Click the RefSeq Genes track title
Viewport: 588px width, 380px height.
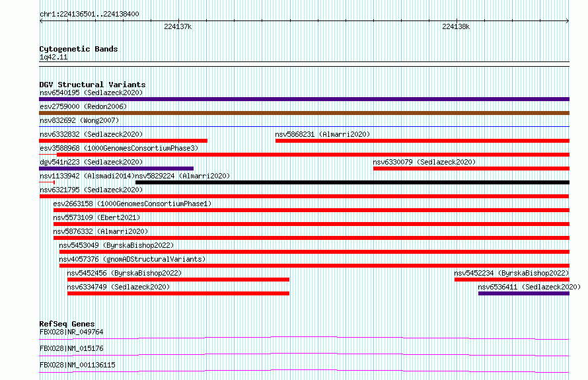[x=67, y=324]
